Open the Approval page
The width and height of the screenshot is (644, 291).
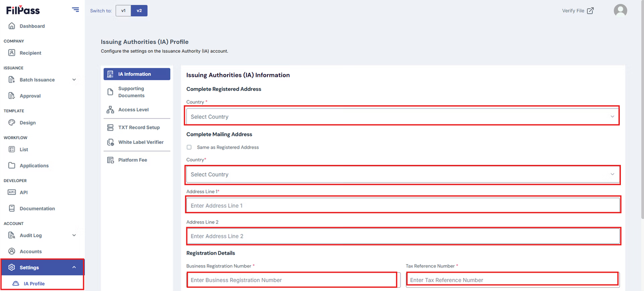(30, 96)
